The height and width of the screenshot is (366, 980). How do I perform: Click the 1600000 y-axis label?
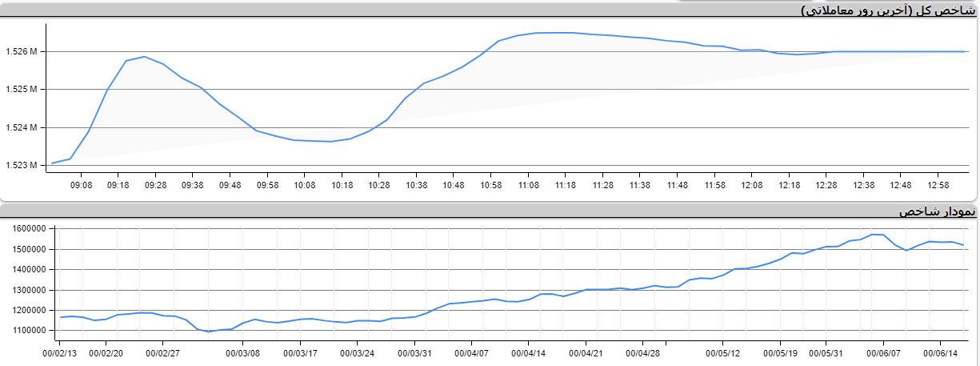pos(28,228)
